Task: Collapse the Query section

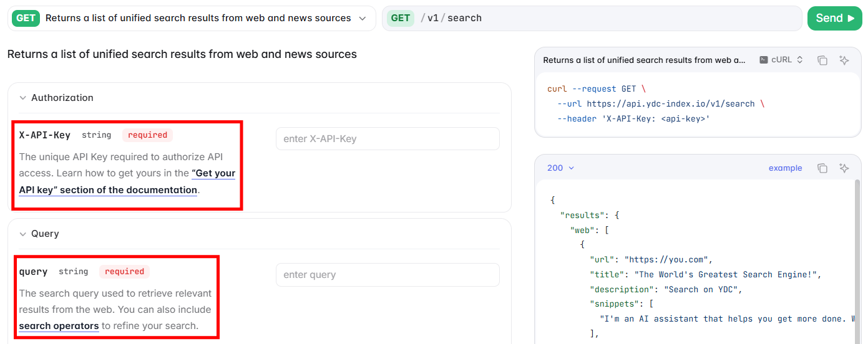Action: coord(39,234)
